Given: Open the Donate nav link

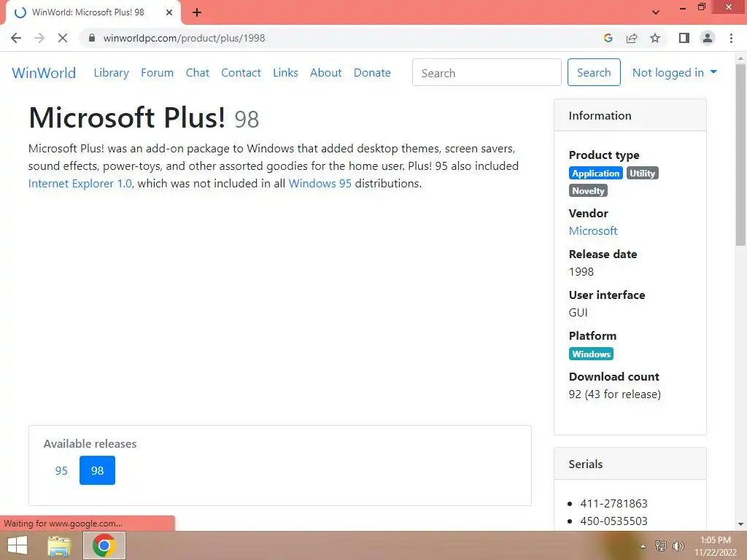Looking at the screenshot, I should tap(372, 73).
